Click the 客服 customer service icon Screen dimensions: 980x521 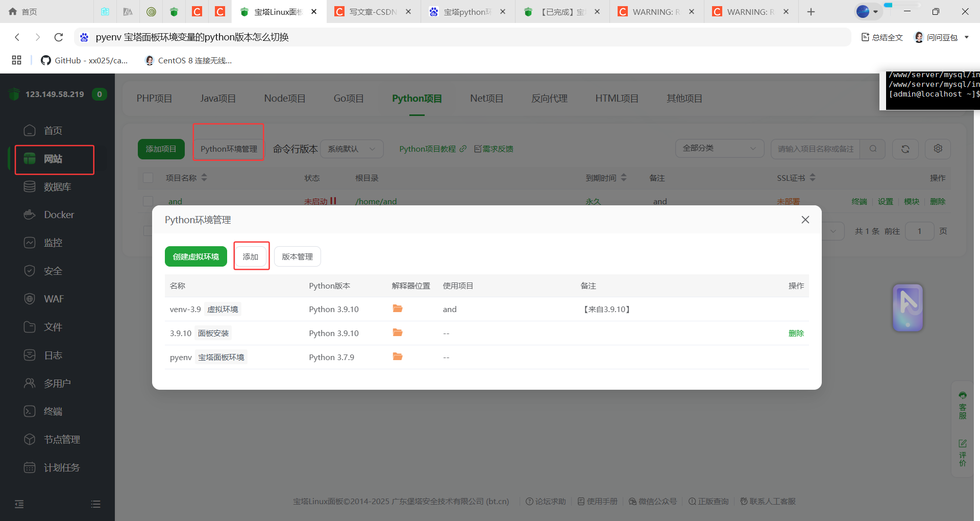pos(963,406)
